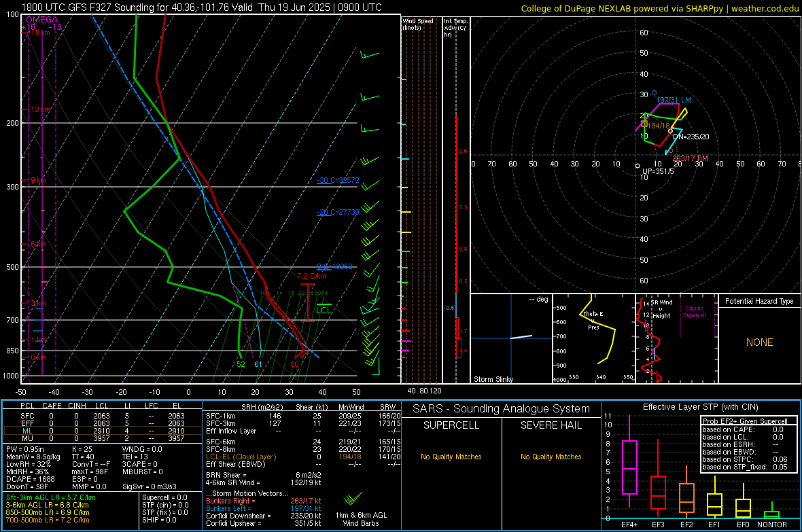Click the 'CAPE' column header

pyautogui.click(x=52, y=406)
